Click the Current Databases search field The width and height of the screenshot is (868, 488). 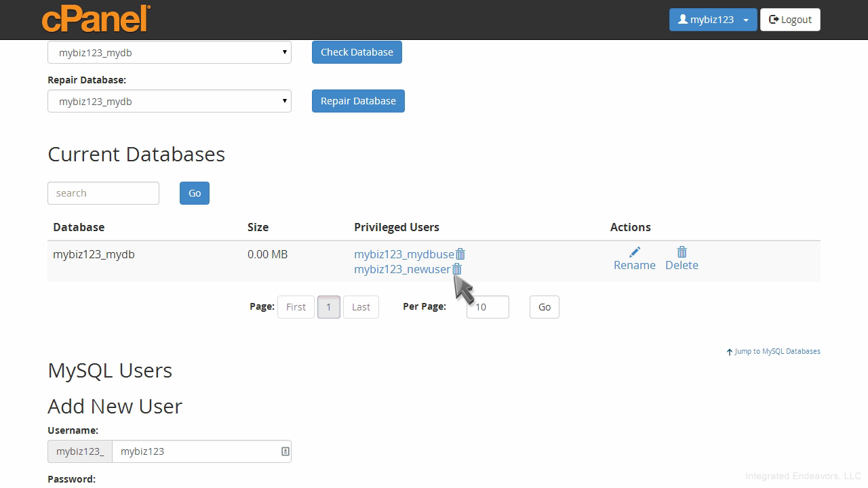tap(103, 193)
